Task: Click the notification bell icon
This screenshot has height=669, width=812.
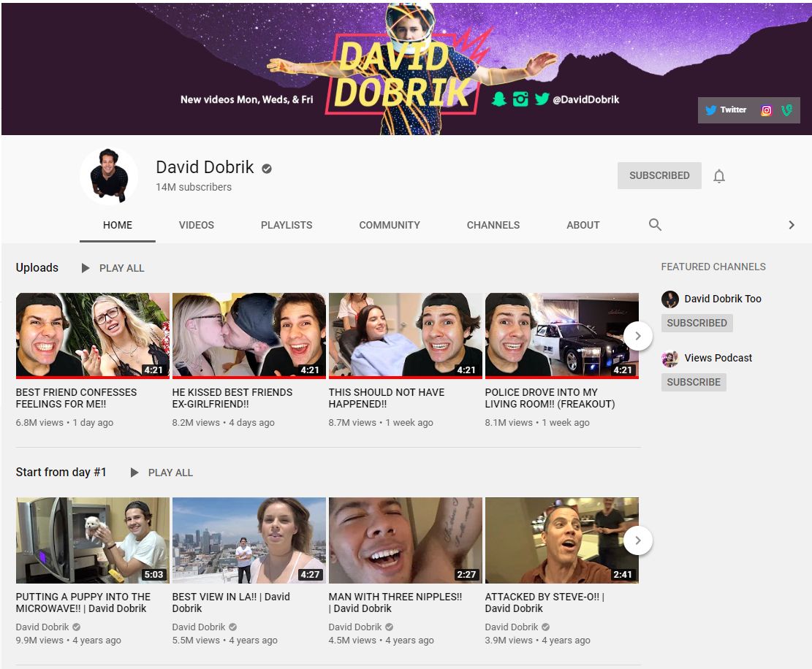Action: 718,176
